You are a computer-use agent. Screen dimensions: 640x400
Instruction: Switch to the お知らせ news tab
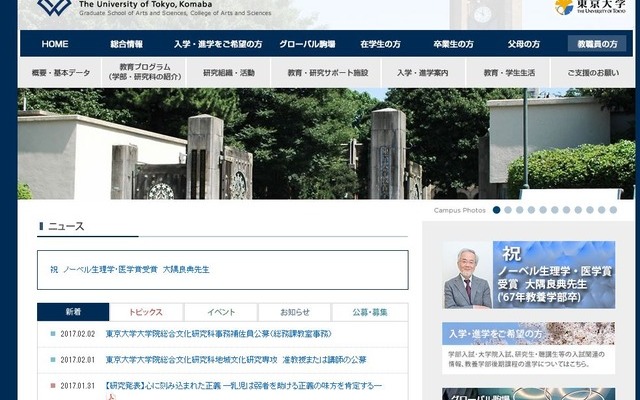pyautogui.click(x=295, y=312)
